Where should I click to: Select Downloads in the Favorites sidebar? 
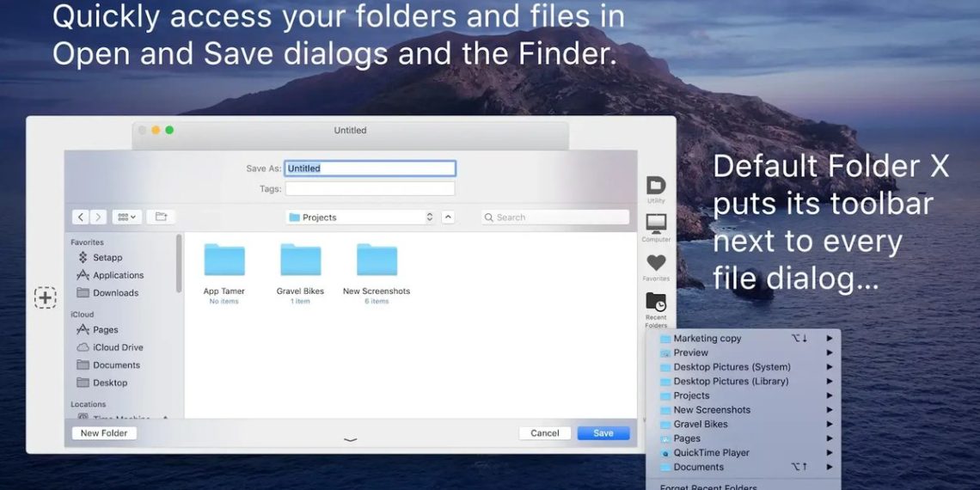tap(115, 293)
